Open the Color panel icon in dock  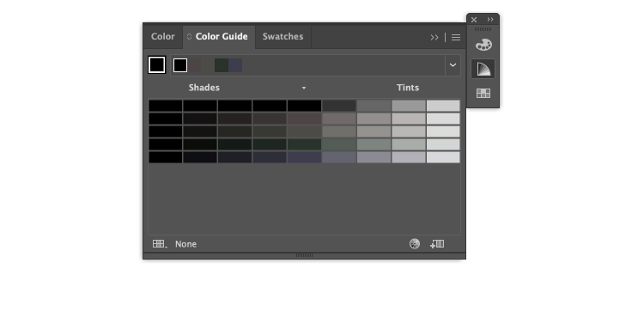coord(483,45)
